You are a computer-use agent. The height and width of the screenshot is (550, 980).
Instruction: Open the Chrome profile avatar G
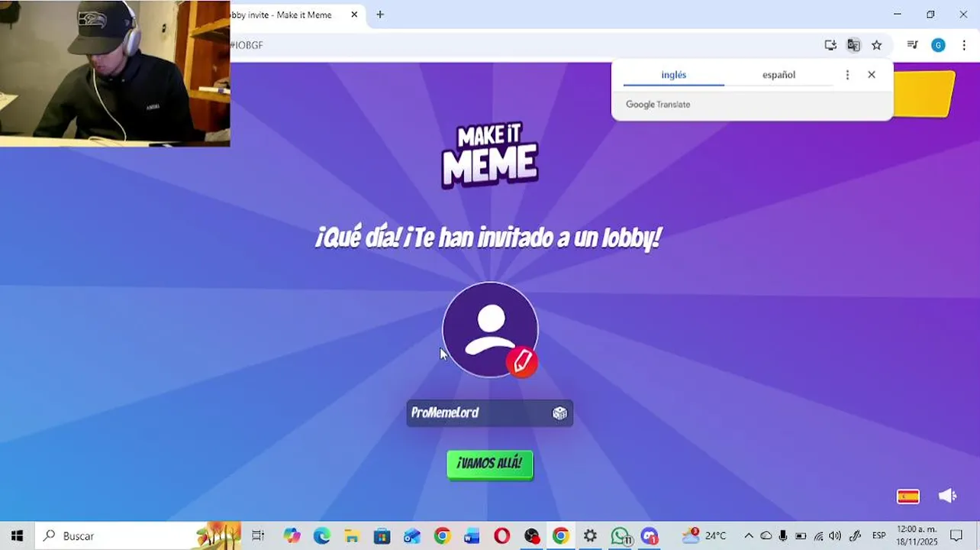(938, 45)
